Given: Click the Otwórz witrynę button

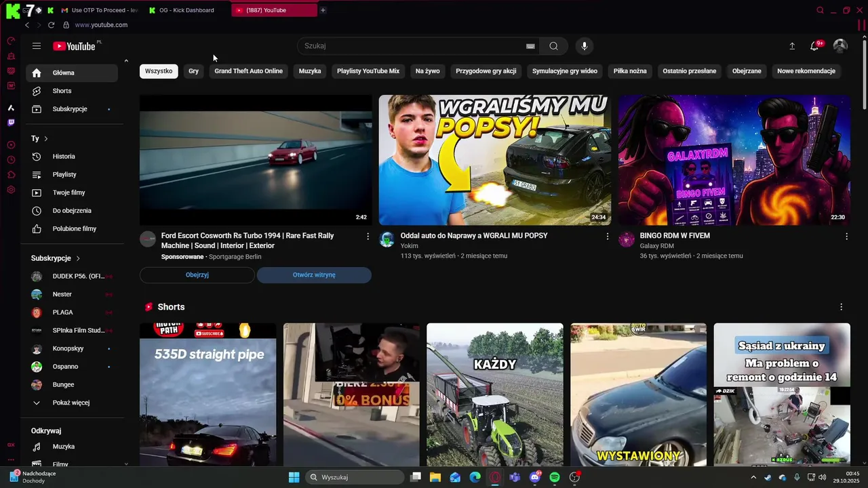Looking at the screenshot, I should tap(314, 275).
